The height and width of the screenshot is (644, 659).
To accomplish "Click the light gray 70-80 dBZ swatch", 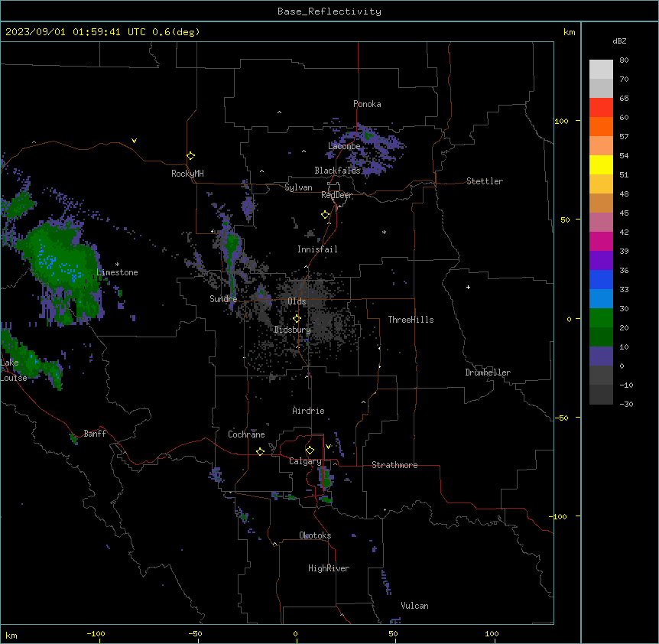I will coord(601,70).
